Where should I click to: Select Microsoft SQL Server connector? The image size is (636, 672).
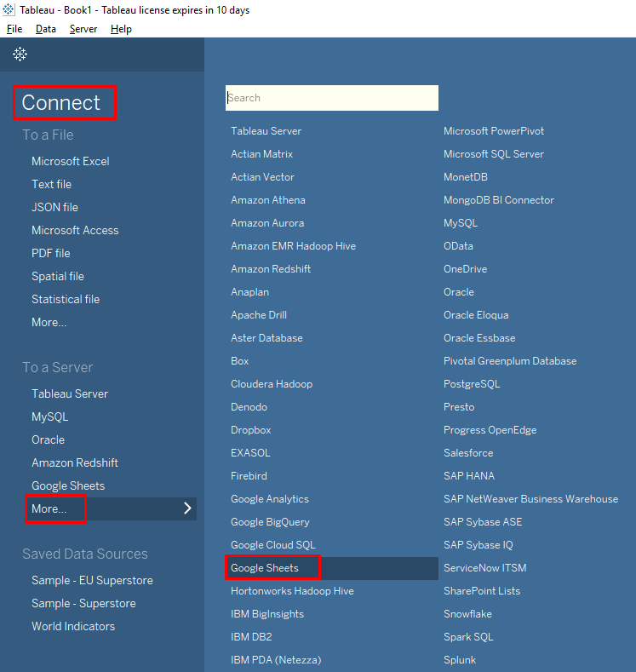pos(494,154)
